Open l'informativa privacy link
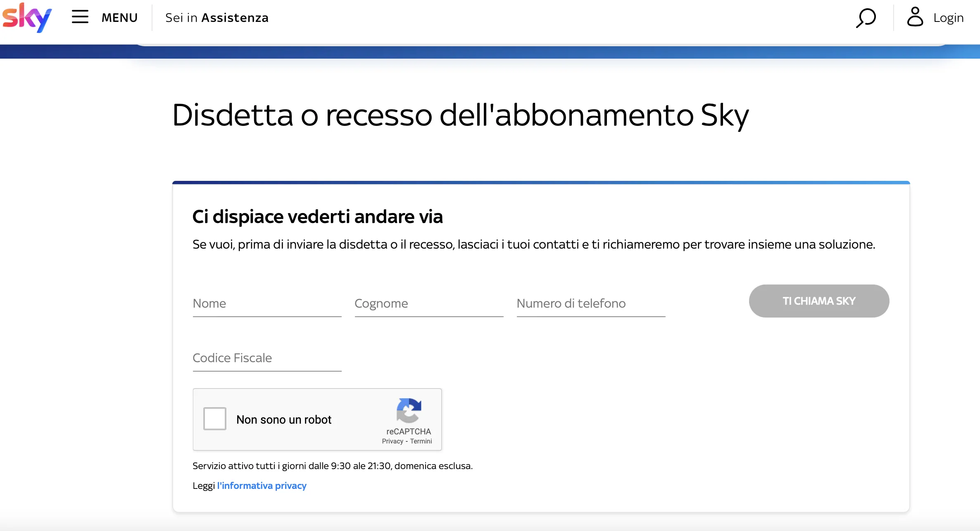Viewport: 980px width, 531px height. 262,486
